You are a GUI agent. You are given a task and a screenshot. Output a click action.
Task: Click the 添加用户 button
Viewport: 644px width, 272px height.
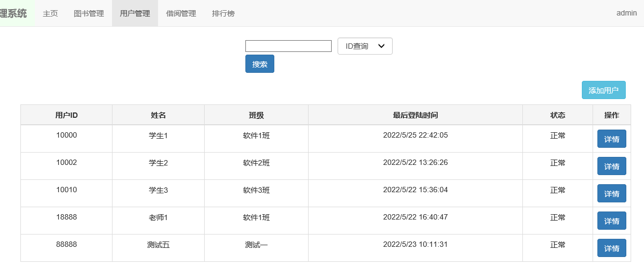tap(604, 90)
